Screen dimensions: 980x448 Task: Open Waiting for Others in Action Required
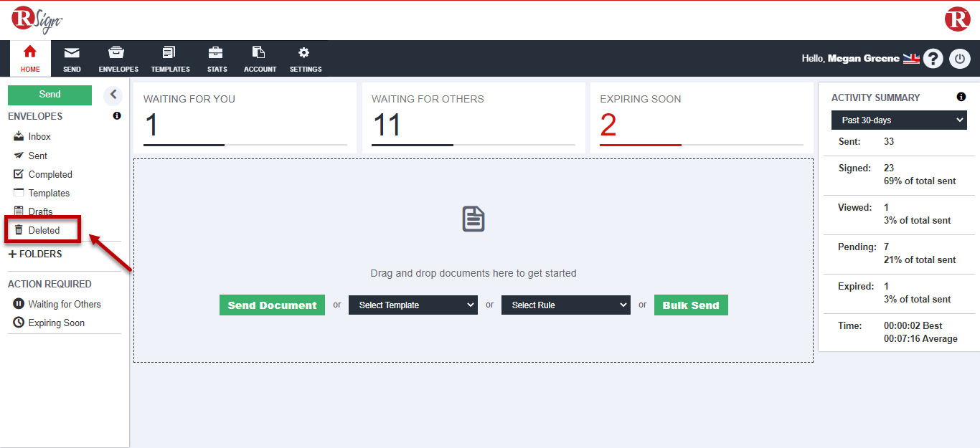[64, 304]
